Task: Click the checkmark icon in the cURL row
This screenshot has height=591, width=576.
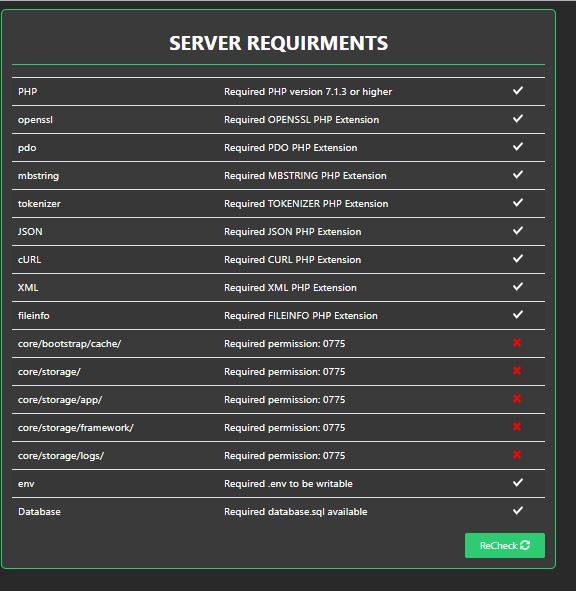Action: pos(518,259)
